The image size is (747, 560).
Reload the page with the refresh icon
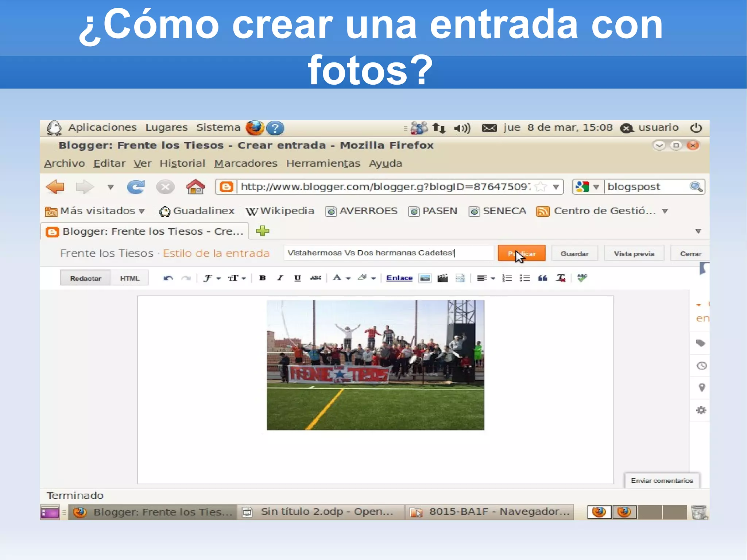136,187
